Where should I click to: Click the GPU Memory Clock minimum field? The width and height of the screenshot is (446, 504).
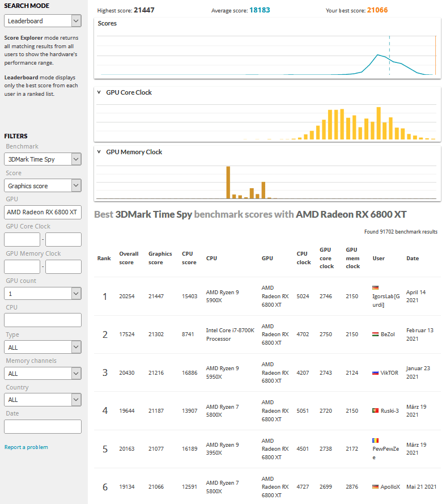22,267
